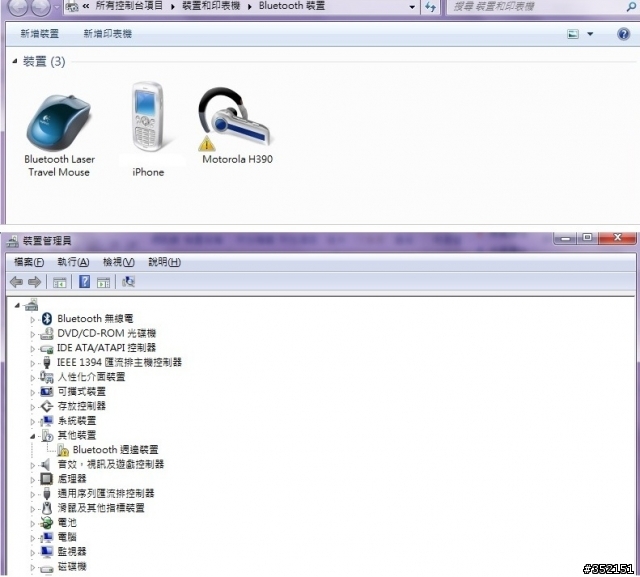The height and width of the screenshot is (577, 640).
Task: Select 電腦 tree item
Action: click(x=67, y=537)
